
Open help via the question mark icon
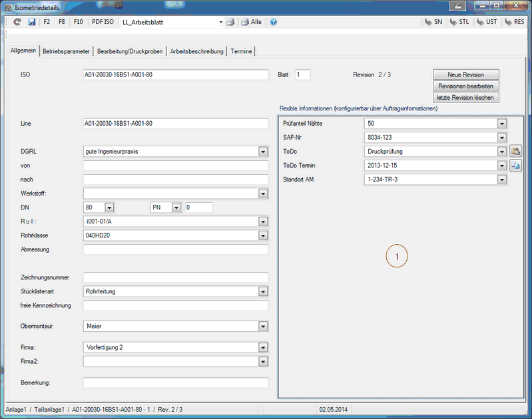[x=273, y=22]
